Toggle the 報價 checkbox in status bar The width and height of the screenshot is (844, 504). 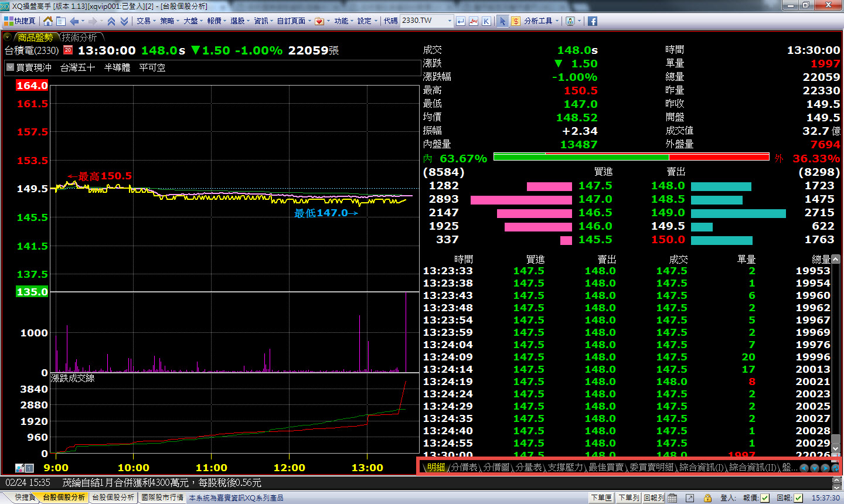click(x=765, y=498)
